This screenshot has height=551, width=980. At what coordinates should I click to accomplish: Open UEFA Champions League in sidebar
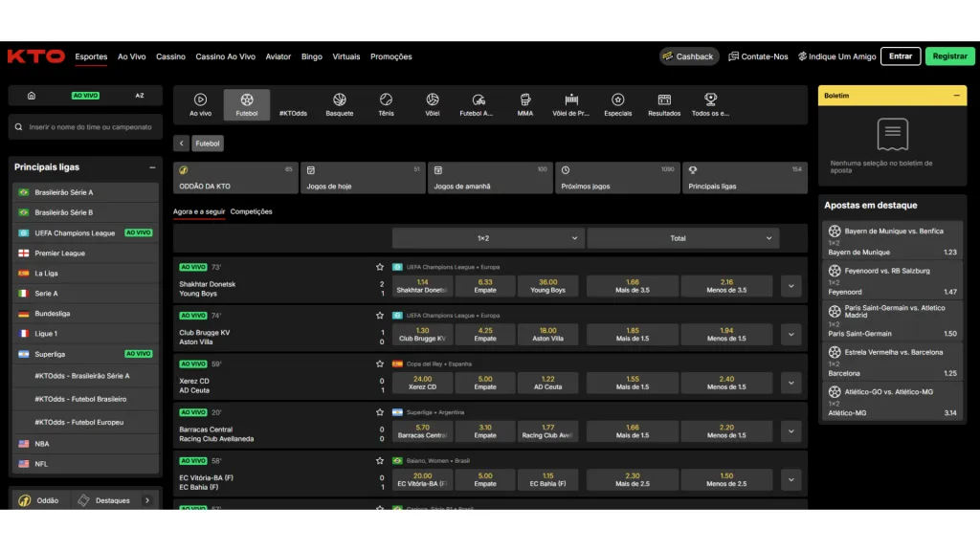85,233
